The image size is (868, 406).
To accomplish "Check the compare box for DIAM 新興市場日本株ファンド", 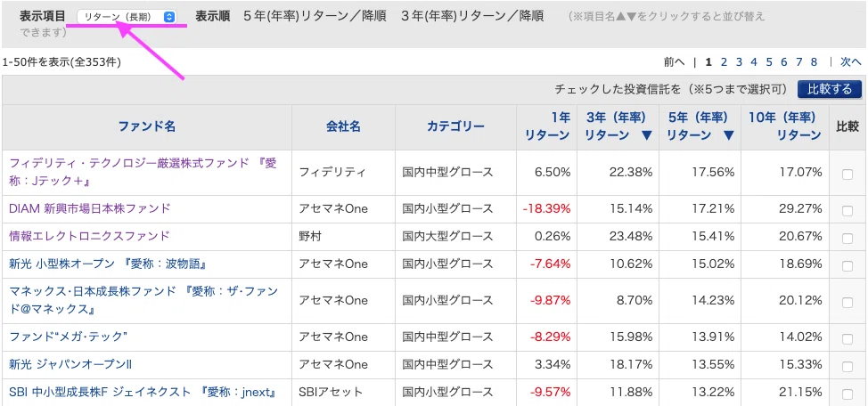I will [848, 211].
